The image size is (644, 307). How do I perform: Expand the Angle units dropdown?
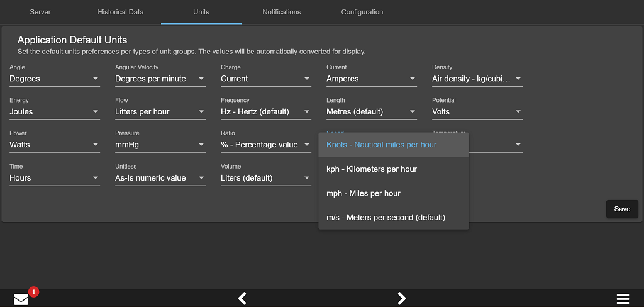[55, 79]
